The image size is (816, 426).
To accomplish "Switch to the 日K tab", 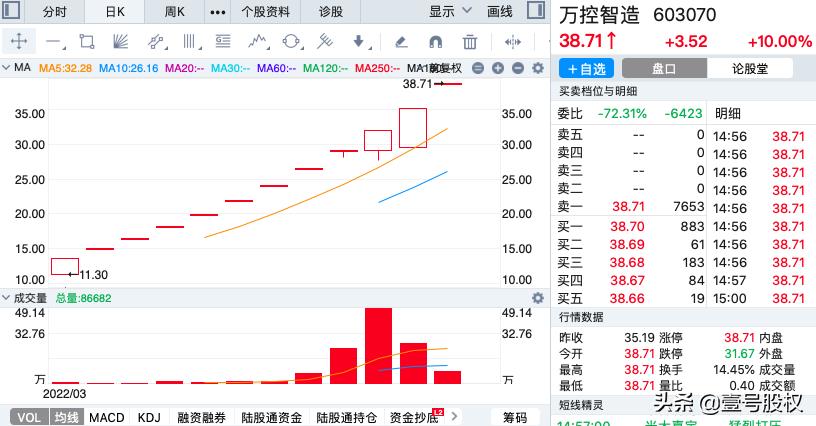I will click(x=114, y=11).
